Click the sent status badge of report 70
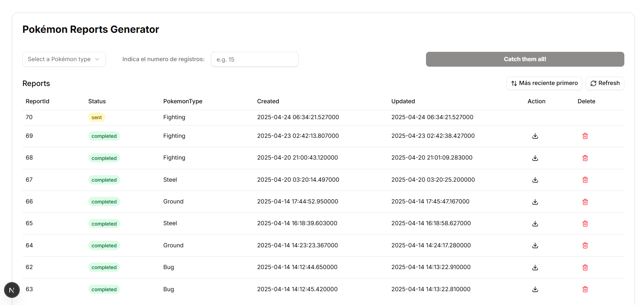The image size is (644, 305). tap(97, 117)
